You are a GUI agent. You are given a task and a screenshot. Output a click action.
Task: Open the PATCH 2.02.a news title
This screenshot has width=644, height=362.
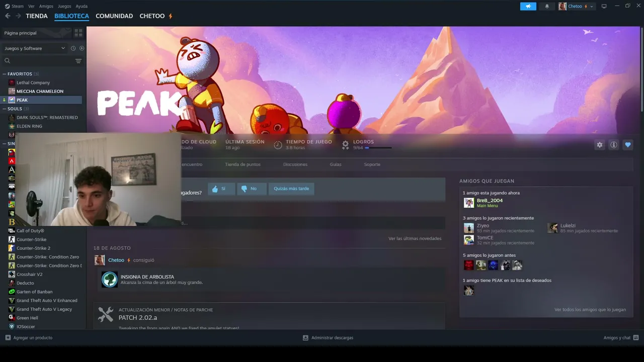138,318
